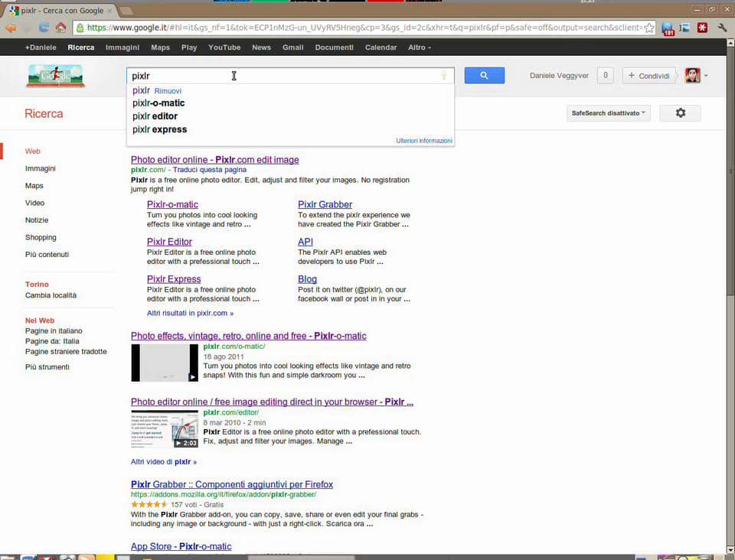Open the Altro dropdown menu
The height and width of the screenshot is (560, 735).
tap(419, 47)
